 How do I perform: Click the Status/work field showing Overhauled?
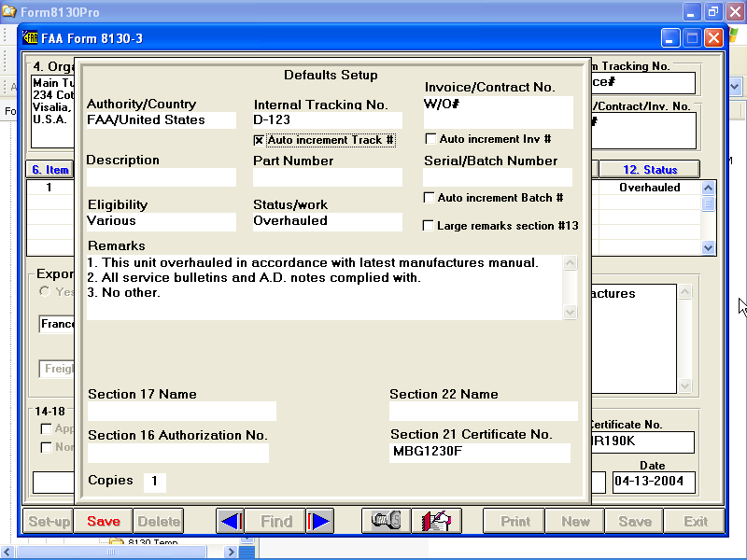[327, 221]
